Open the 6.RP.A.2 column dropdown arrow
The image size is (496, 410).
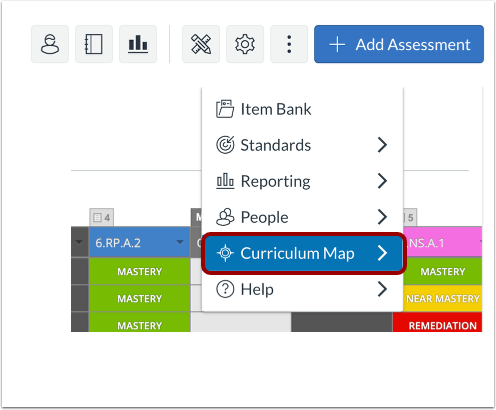[x=180, y=242]
